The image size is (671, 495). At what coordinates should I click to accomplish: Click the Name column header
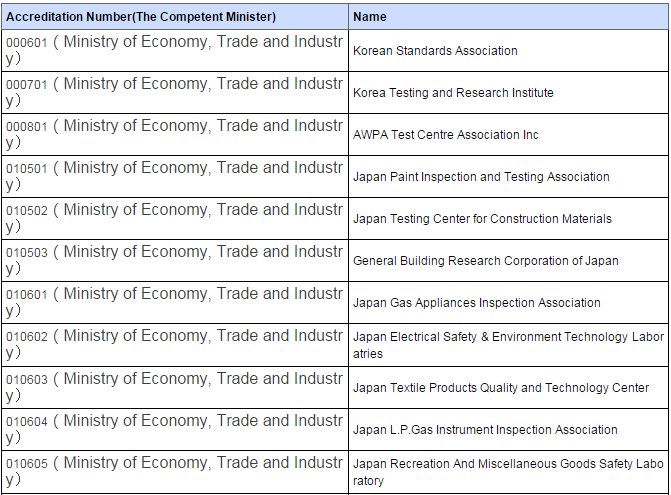coord(508,17)
